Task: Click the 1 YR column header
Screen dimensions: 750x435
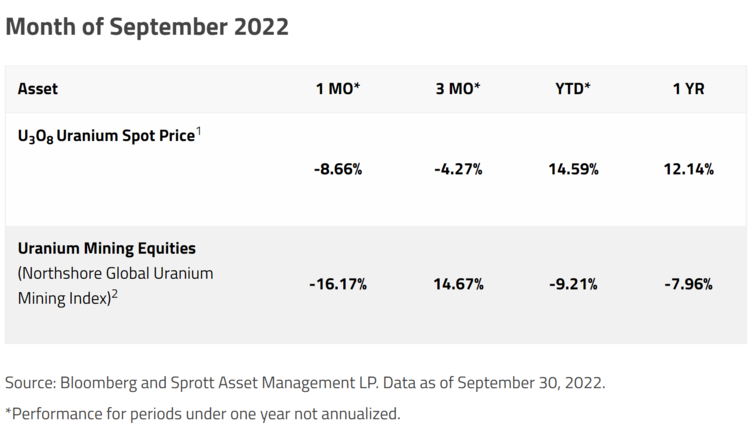Action: click(x=688, y=88)
